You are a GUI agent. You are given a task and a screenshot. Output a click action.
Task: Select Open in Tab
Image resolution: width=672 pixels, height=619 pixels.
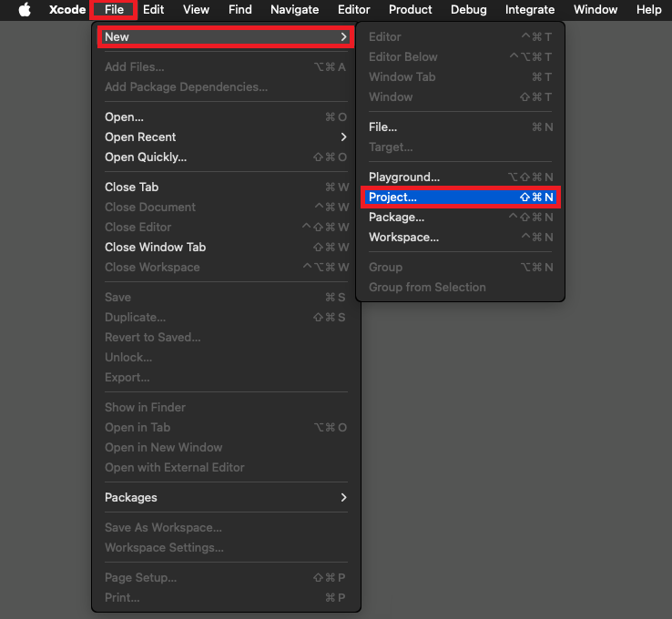(x=226, y=428)
